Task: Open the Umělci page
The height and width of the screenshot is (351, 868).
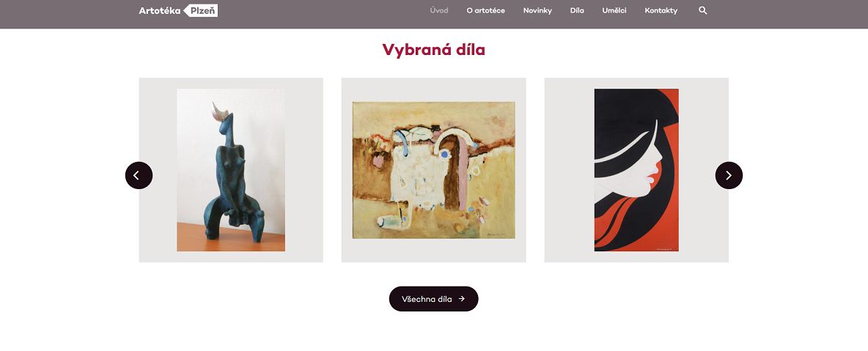Action: [x=614, y=10]
